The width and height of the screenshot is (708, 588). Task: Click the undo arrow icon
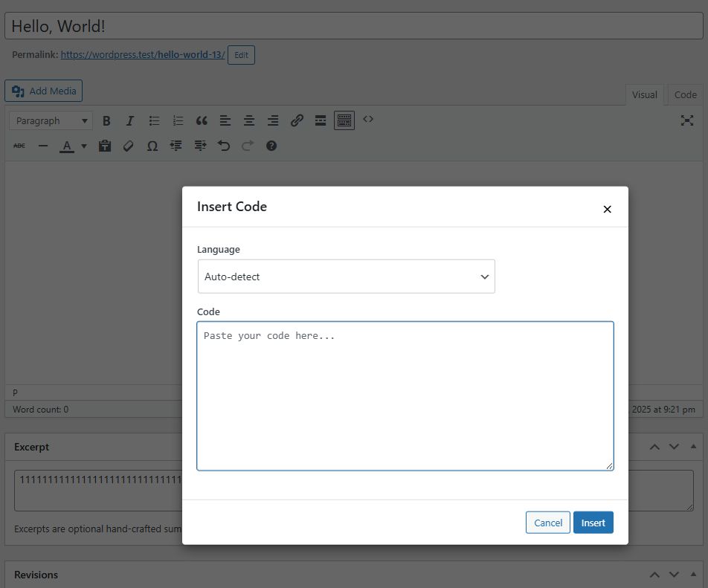point(224,146)
